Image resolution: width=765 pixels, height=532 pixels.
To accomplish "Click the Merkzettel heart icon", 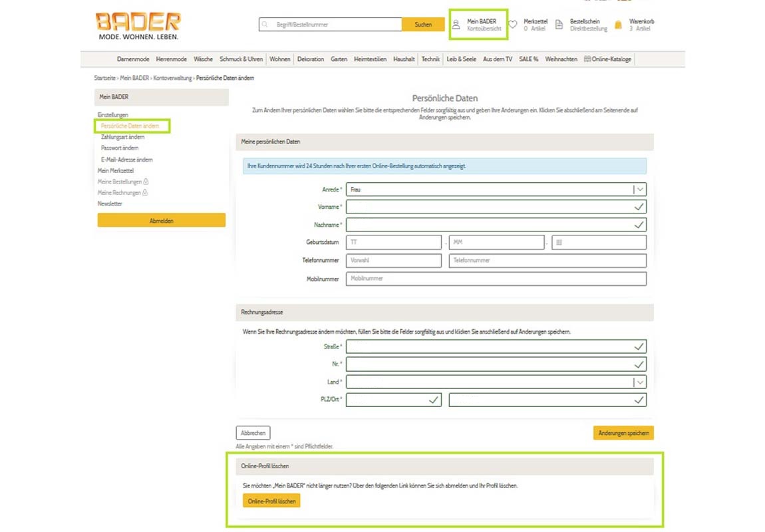I will pos(513,25).
